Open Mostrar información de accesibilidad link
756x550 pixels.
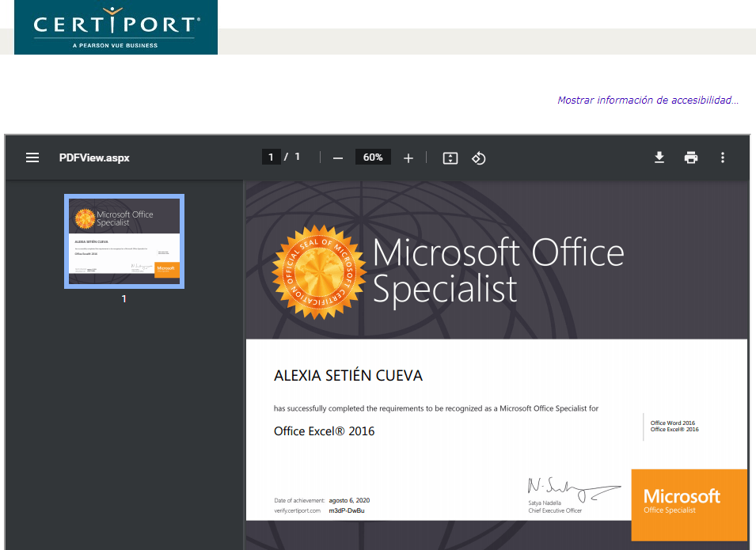pos(648,101)
